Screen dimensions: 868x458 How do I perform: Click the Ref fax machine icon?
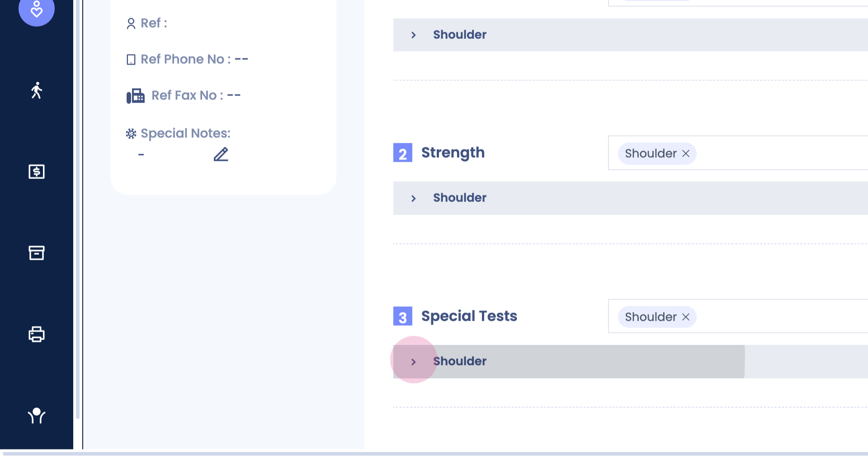coord(135,96)
